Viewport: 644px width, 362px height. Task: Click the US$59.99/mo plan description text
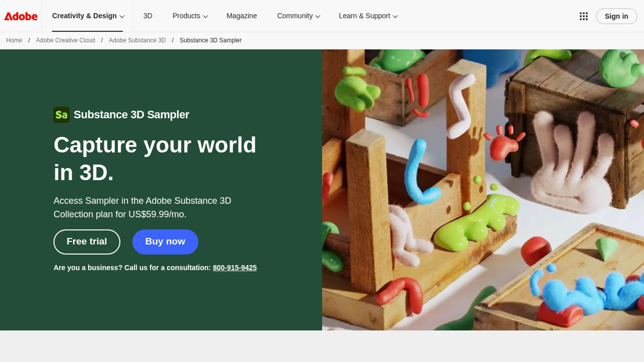(142, 207)
